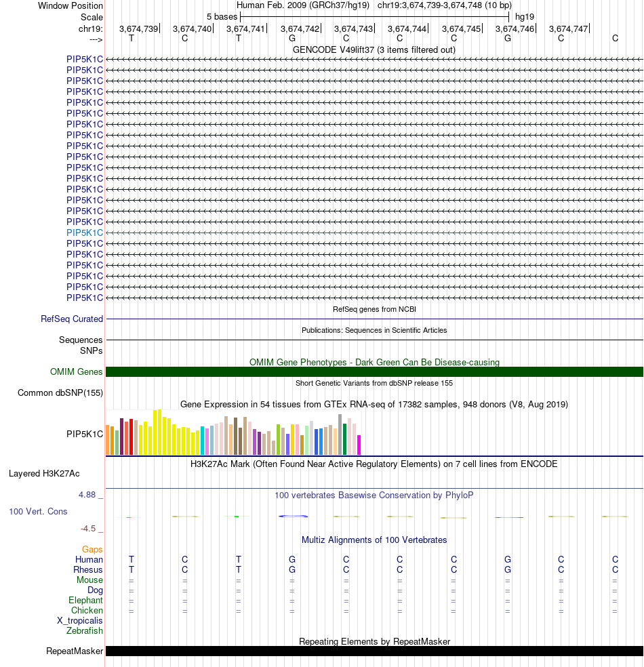Click the "hg19" label beside the scale bar
Screen dimensions: 644x667
[525, 17]
